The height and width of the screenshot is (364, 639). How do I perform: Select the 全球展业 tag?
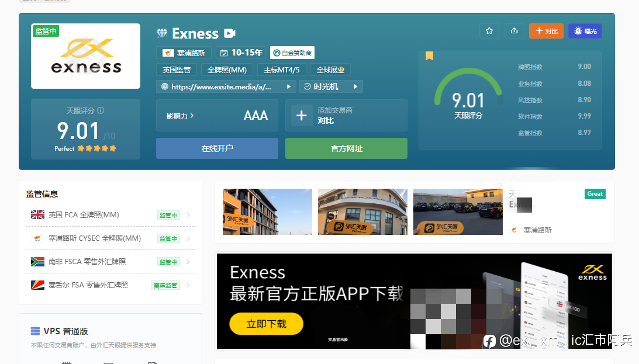pos(330,70)
